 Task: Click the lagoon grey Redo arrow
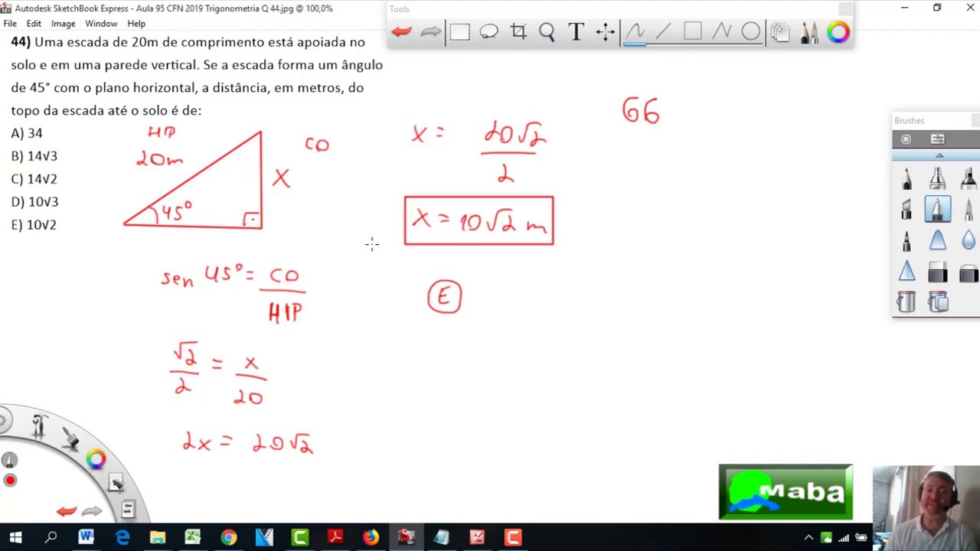[92, 511]
